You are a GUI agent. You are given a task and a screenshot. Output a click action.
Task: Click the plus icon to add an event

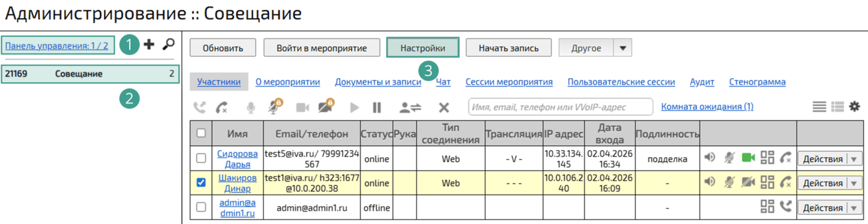coord(149,45)
